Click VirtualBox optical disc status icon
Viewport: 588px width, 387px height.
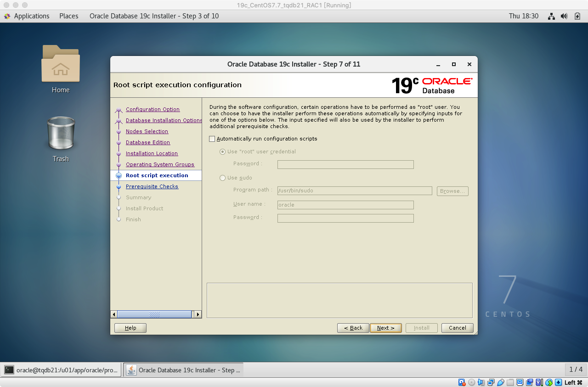click(471, 382)
